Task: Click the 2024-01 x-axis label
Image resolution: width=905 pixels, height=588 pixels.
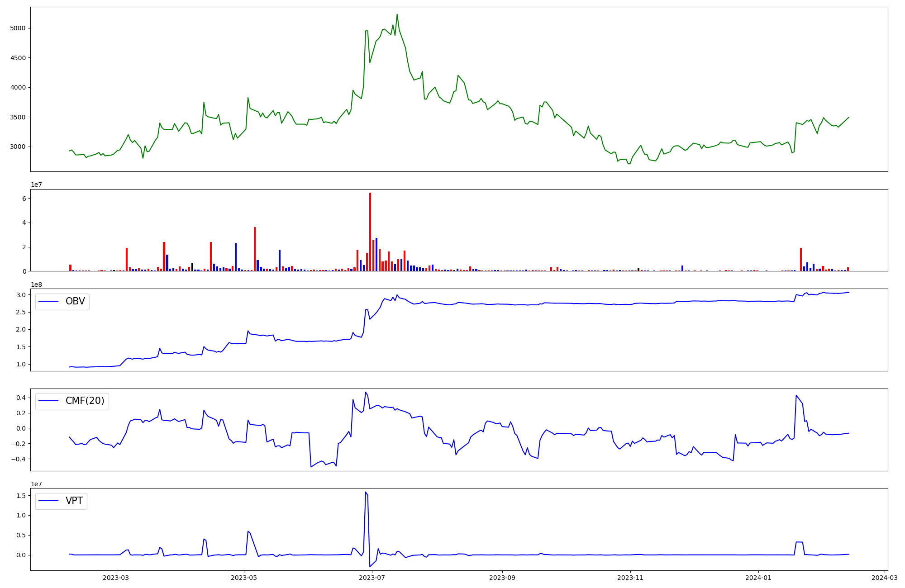Action: point(758,578)
